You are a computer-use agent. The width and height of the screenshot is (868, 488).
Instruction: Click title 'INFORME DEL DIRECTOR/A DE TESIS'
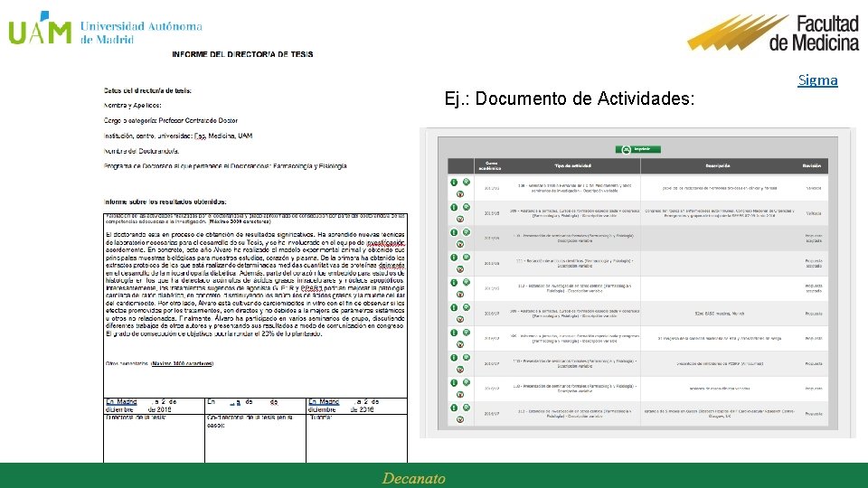[242, 54]
